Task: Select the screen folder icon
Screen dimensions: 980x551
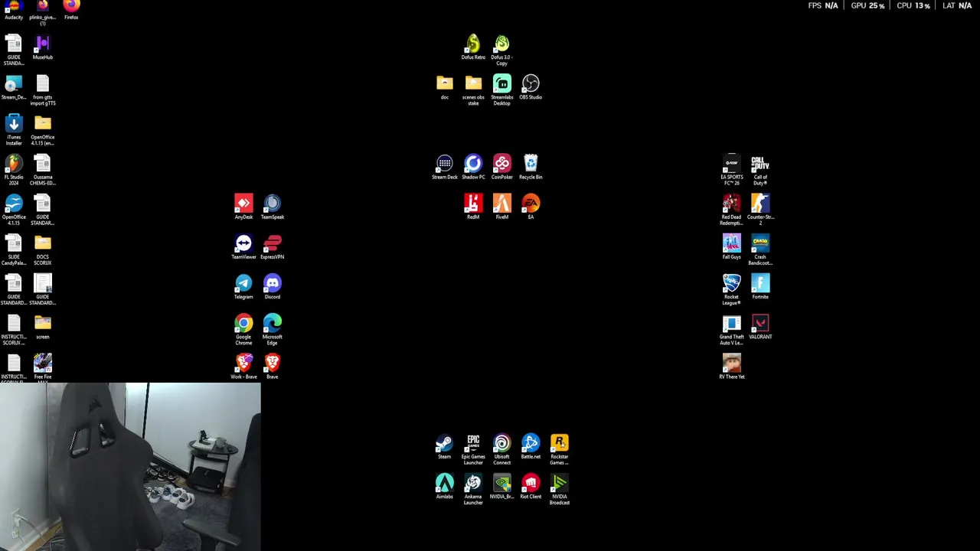Action: (43, 327)
